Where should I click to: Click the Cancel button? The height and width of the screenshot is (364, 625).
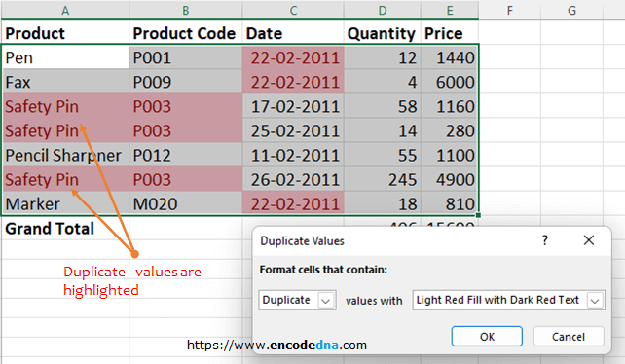[x=569, y=337]
